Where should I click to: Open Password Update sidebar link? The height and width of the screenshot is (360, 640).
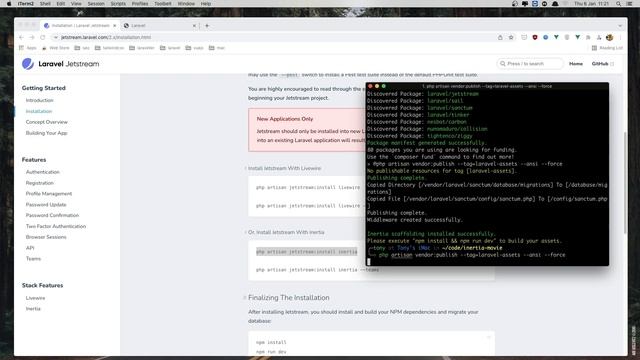click(46, 204)
